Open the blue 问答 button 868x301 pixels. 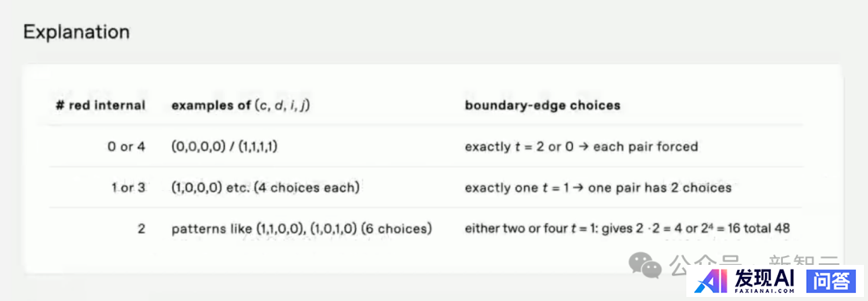(x=831, y=283)
